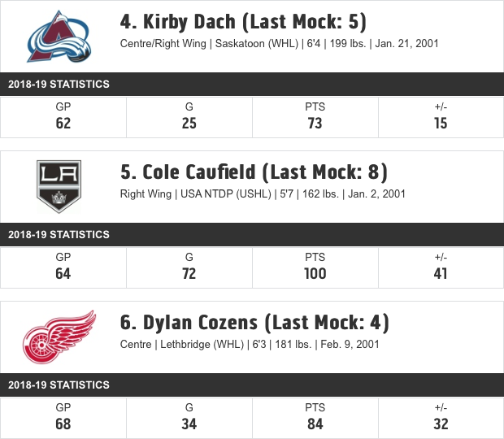Click Kirby Dach's 2018-19 Statistics bar
Screen dimensions: 504x439
pyautogui.click(x=252, y=85)
